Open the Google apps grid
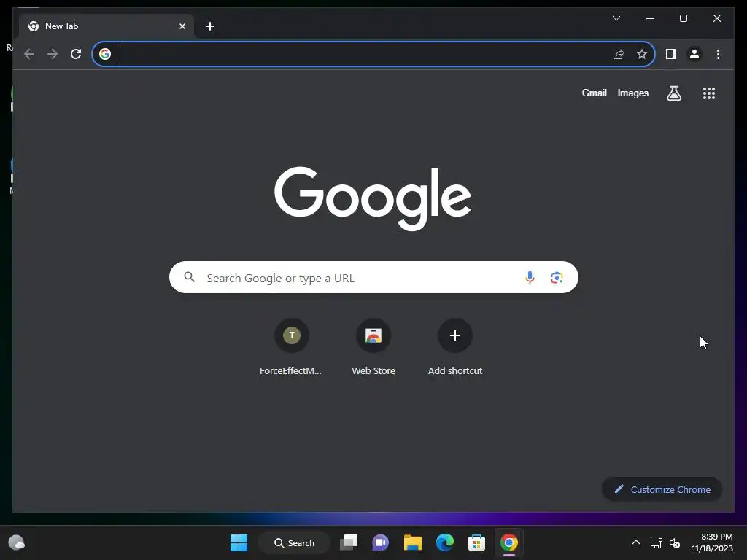Screen dimensions: 747x560 [709, 93]
